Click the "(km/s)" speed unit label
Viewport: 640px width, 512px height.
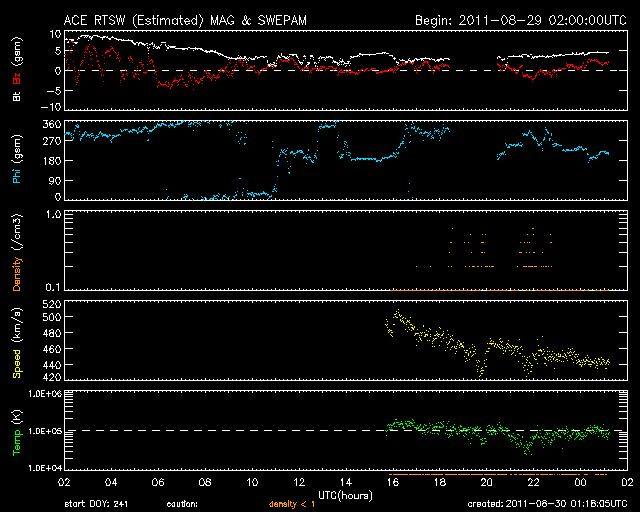click(x=17, y=326)
